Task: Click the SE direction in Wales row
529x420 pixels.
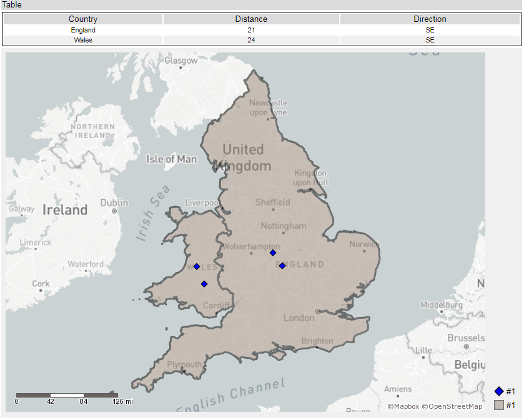Action: tap(430, 40)
